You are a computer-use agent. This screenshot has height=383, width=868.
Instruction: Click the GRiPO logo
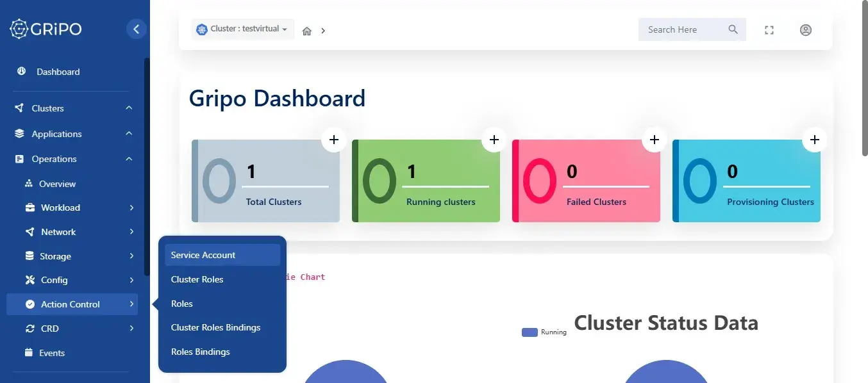(46, 29)
